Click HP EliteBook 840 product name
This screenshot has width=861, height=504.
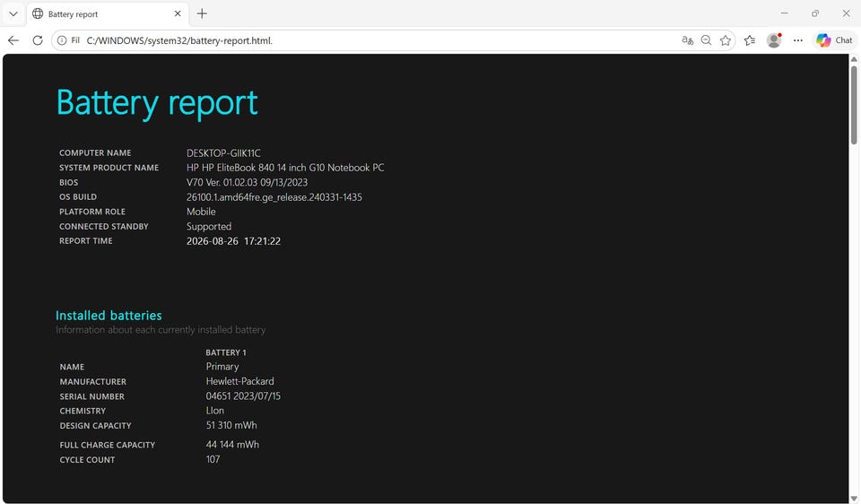285,168
